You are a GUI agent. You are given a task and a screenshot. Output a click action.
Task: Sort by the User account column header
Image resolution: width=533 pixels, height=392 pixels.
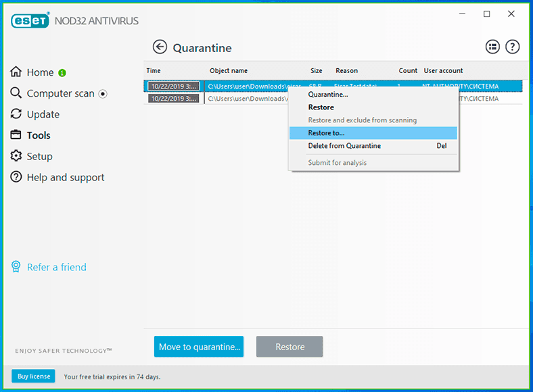[443, 71]
